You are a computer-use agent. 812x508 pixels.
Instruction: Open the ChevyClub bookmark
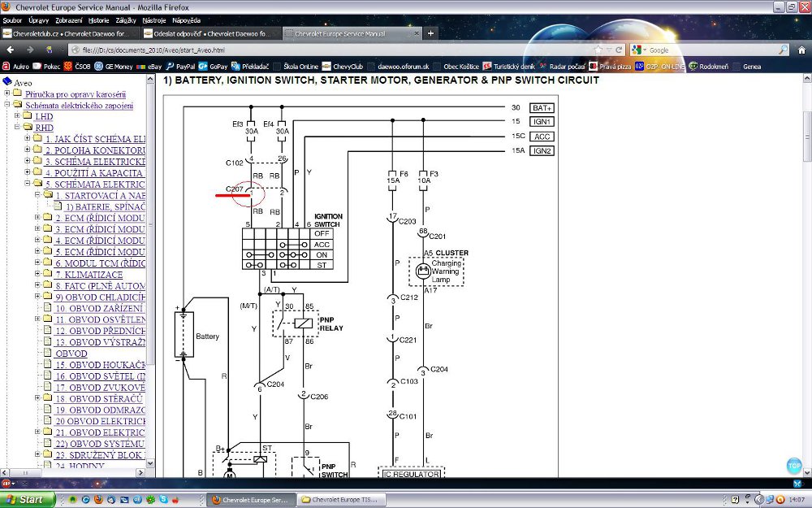343,66
